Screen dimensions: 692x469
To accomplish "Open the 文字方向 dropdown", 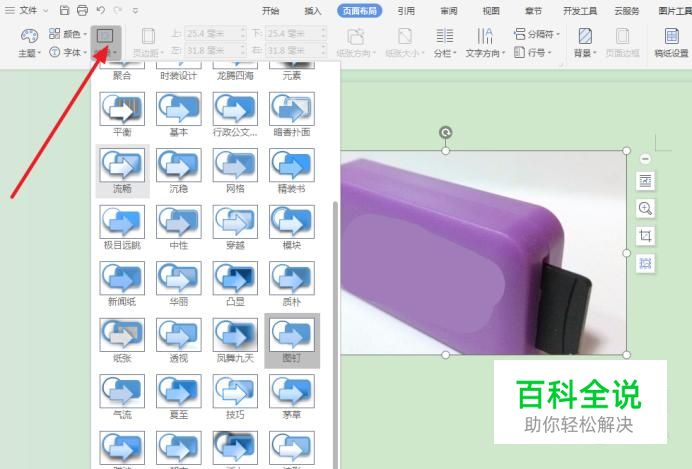I will tap(485, 42).
